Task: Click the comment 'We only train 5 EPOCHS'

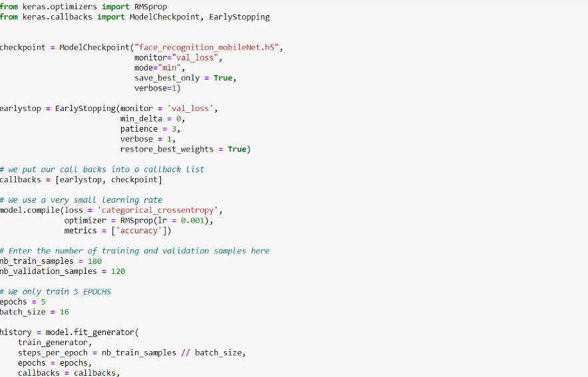Action: click(55, 291)
